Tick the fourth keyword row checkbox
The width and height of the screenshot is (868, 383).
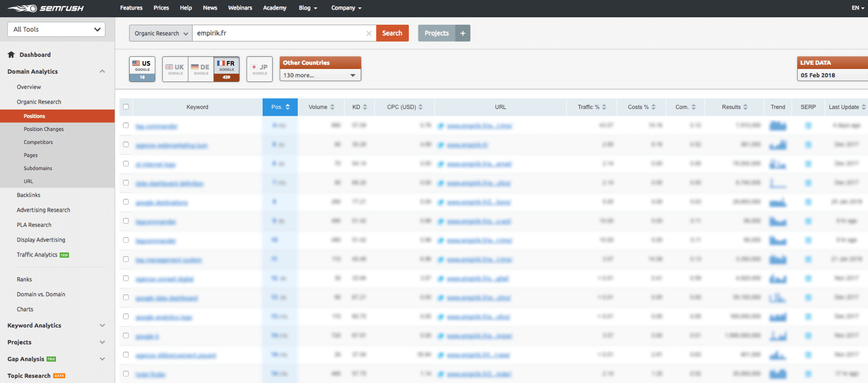pyautogui.click(x=126, y=183)
